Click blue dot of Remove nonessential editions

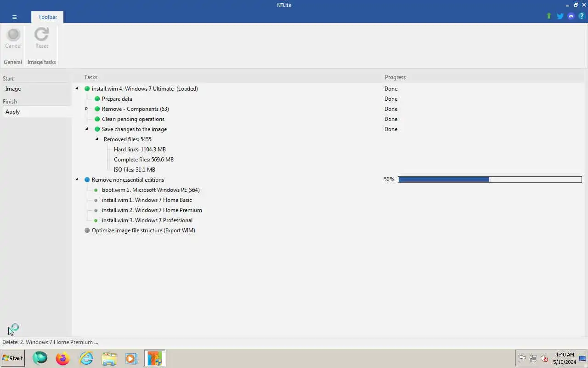coord(87,180)
